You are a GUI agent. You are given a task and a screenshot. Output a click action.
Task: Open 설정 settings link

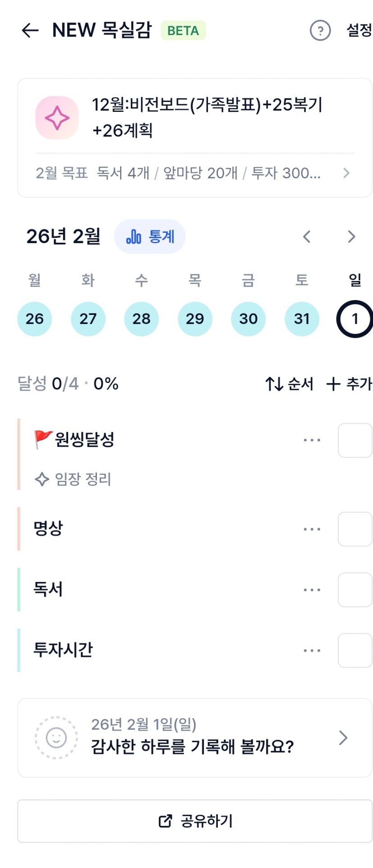click(359, 30)
